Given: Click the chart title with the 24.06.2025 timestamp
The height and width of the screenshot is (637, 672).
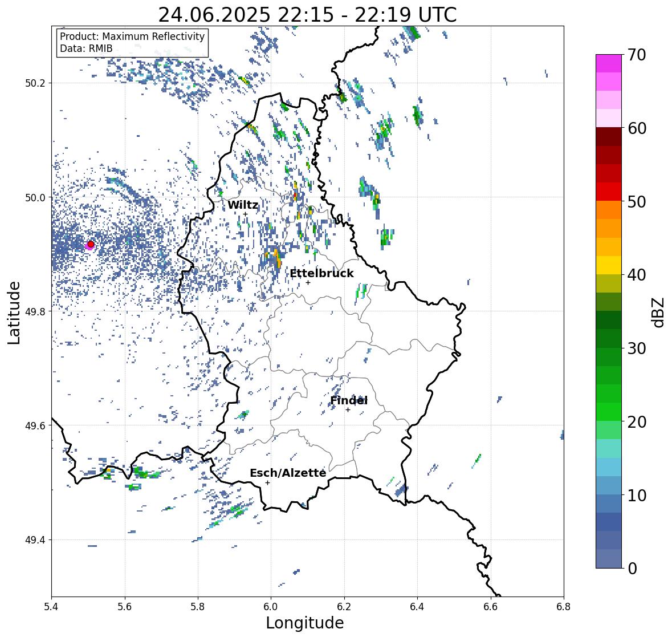Looking at the screenshot, I should (307, 15).
